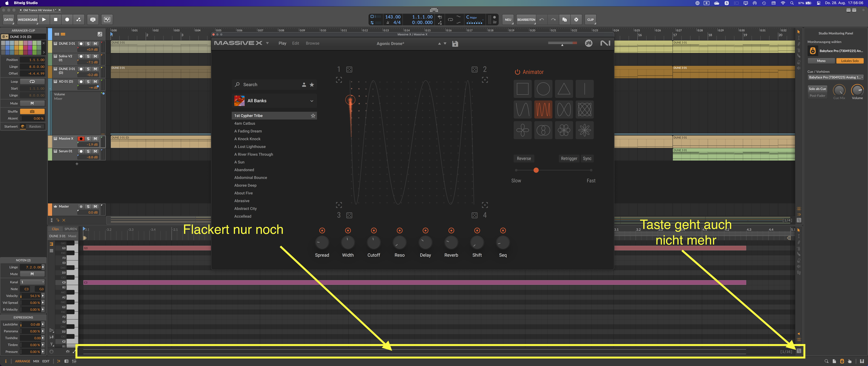
Task: Open Massive X Play tab
Action: 282,43
